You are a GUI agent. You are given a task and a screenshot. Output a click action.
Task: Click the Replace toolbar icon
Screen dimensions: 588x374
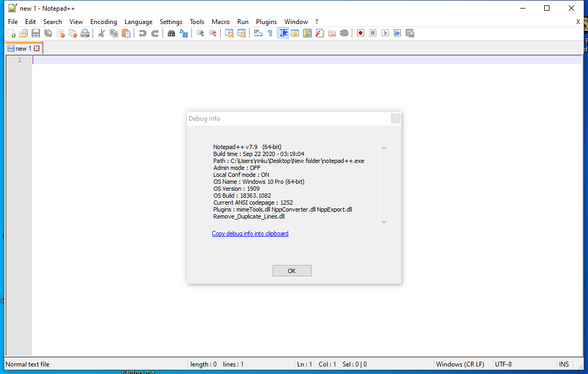point(184,33)
